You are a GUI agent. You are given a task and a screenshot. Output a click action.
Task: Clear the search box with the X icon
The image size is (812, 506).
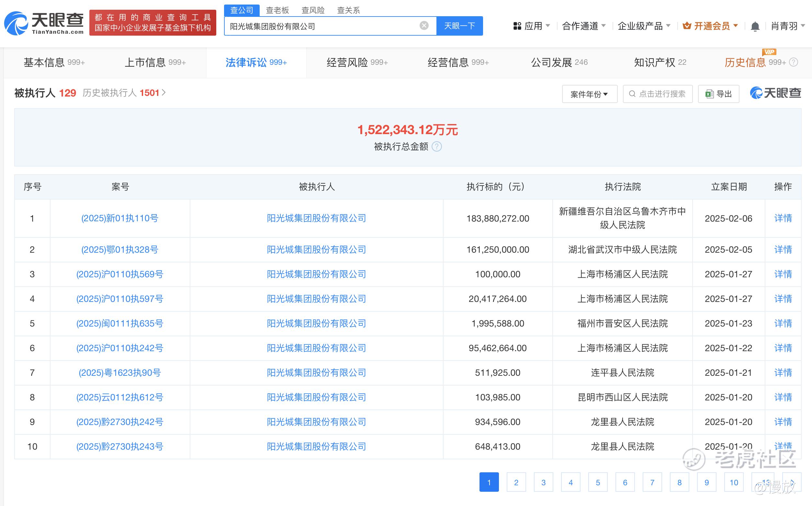click(424, 26)
